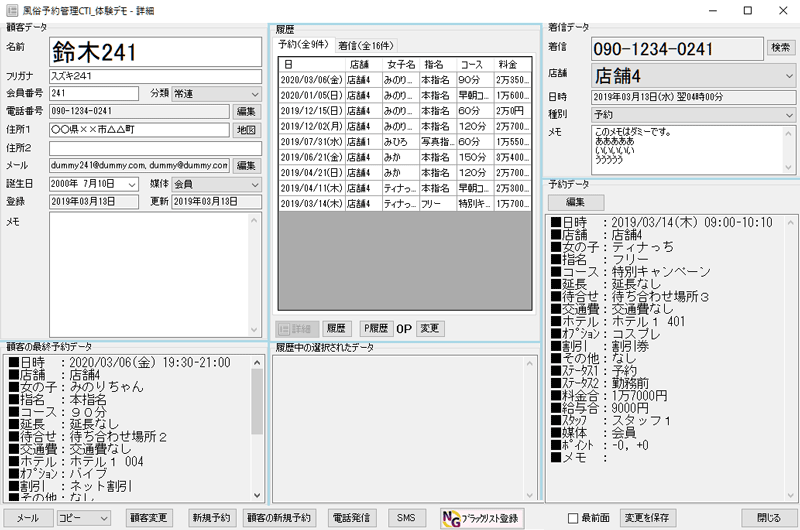Click 編集 button in the 予約データ panel
Viewport: 800px width, 530px height.
(x=581, y=202)
